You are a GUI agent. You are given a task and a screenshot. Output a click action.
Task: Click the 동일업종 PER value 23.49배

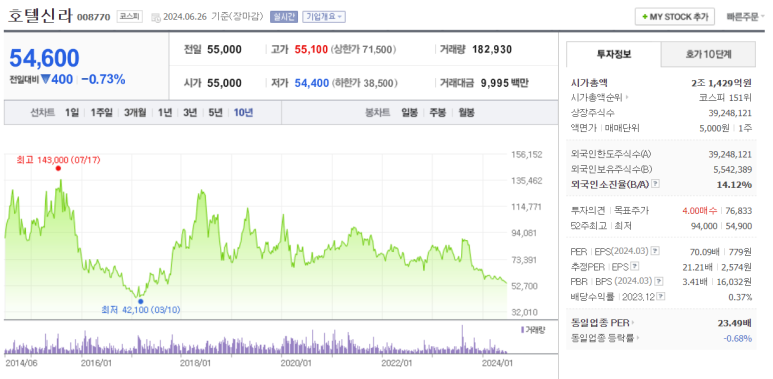tap(735, 323)
